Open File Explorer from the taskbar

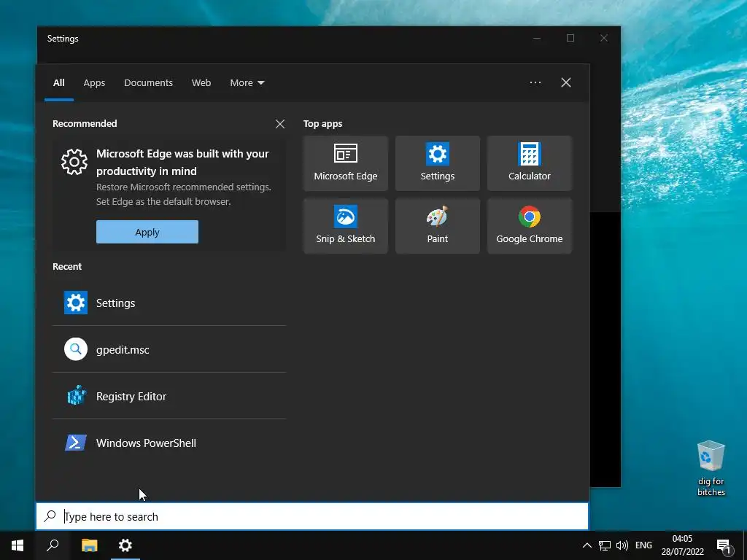point(89,545)
